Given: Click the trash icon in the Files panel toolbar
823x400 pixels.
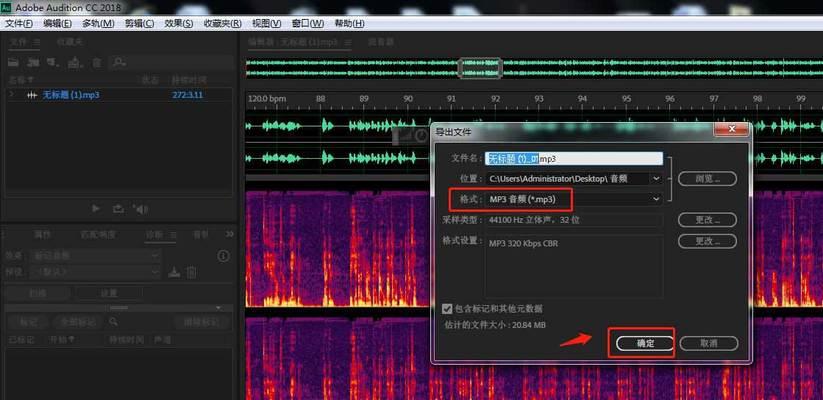Looking at the screenshot, I should (x=97, y=63).
